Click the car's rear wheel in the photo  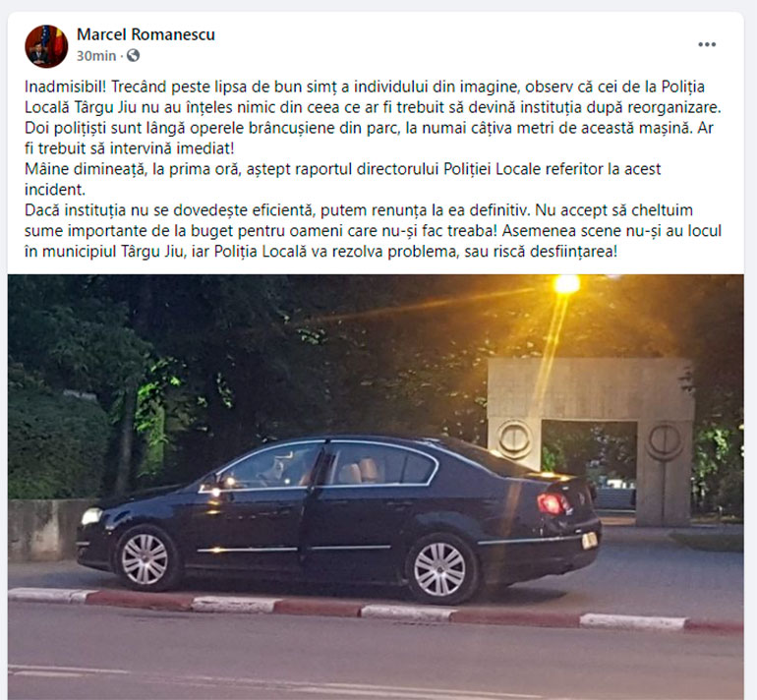(440, 569)
